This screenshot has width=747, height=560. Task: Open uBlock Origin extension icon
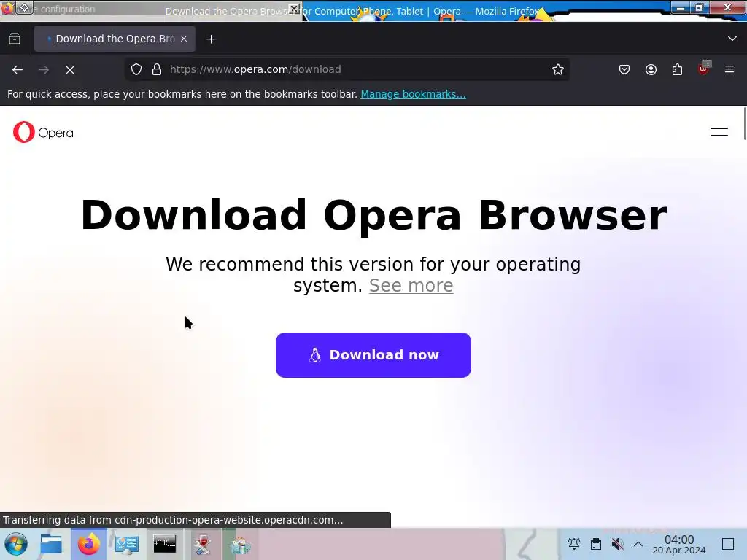pos(704,69)
